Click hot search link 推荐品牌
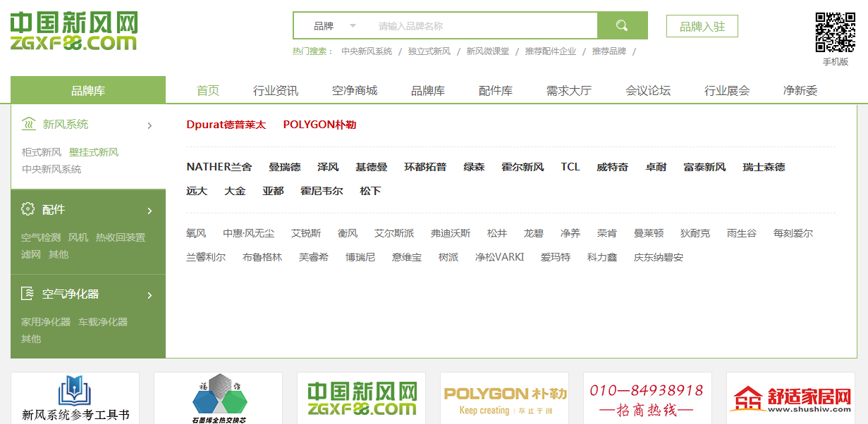This screenshot has height=424, width=868. click(609, 51)
